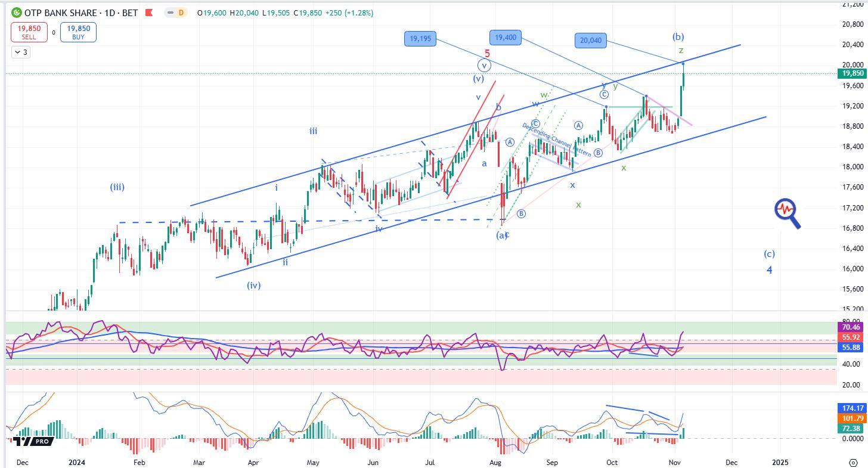Click the teal 72.38 histogram value tag
The height and width of the screenshot is (468, 868).
tap(851, 428)
